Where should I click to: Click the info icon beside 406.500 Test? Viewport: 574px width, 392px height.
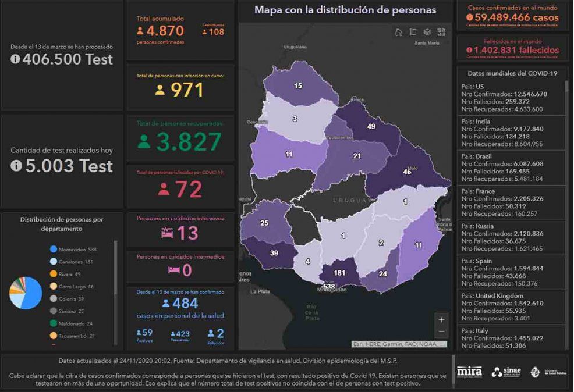coord(16,59)
